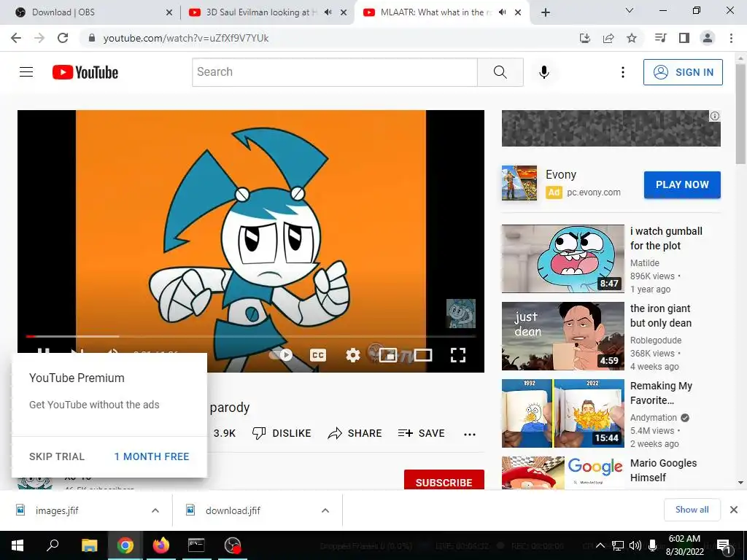
Task: Click the address bar URL
Action: pos(186,38)
